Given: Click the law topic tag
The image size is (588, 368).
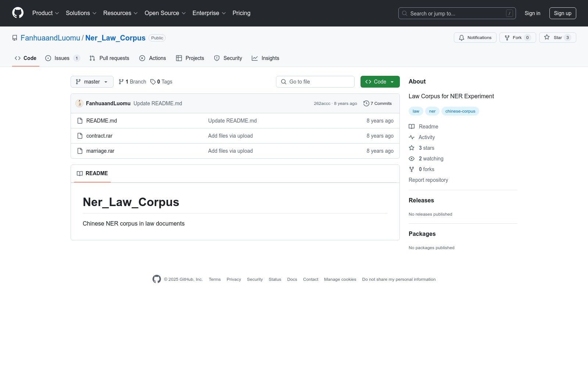Looking at the screenshot, I should 416,111.
